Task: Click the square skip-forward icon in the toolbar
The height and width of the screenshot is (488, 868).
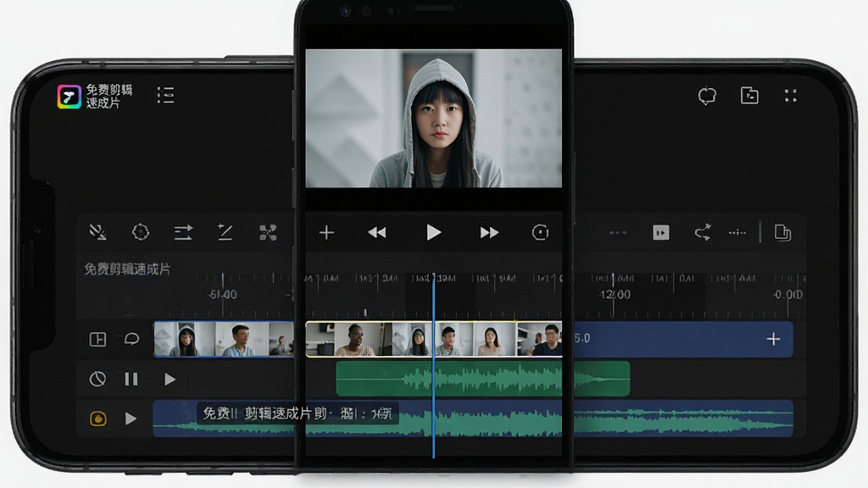Action: coord(660,232)
